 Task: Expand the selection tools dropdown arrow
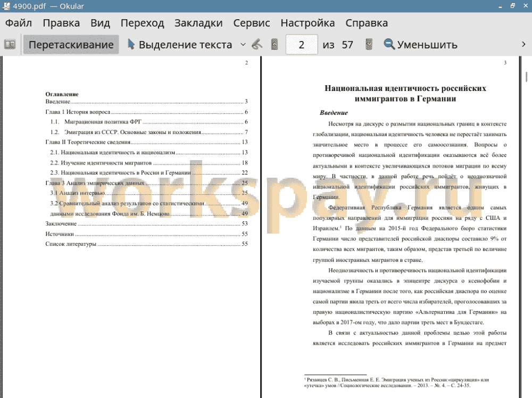[243, 45]
